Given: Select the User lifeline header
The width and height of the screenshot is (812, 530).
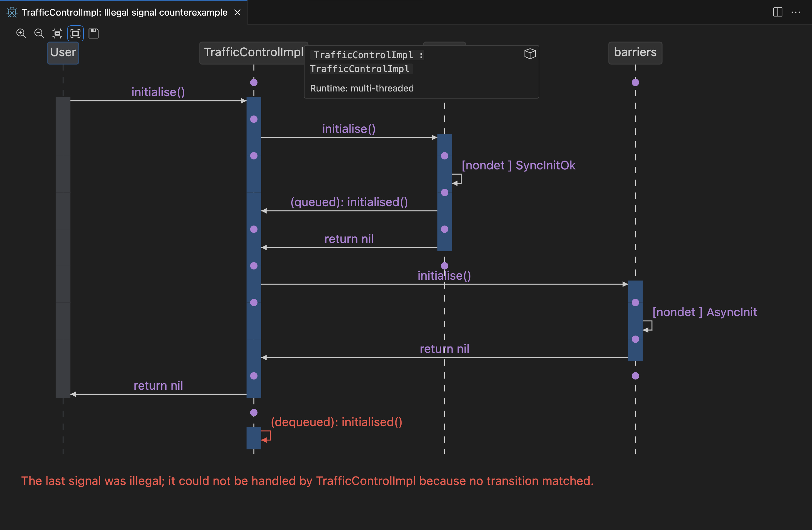Looking at the screenshot, I should click(63, 53).
